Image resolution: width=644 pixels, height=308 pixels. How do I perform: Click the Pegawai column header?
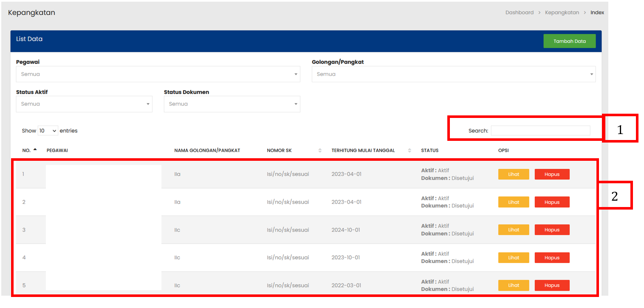pyautogui.click(x=57, y=151)
